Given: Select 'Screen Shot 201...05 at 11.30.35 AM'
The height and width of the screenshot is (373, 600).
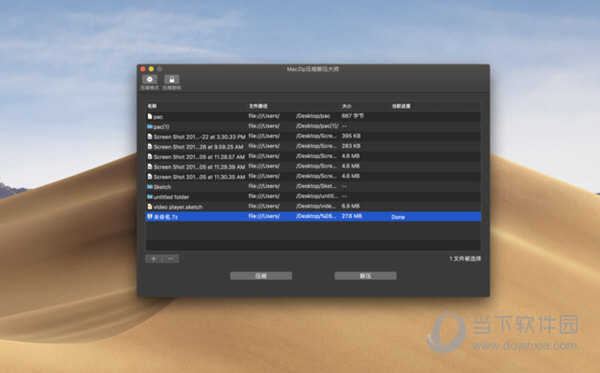Looking at the screenshot, I should [x=199, y=177].
